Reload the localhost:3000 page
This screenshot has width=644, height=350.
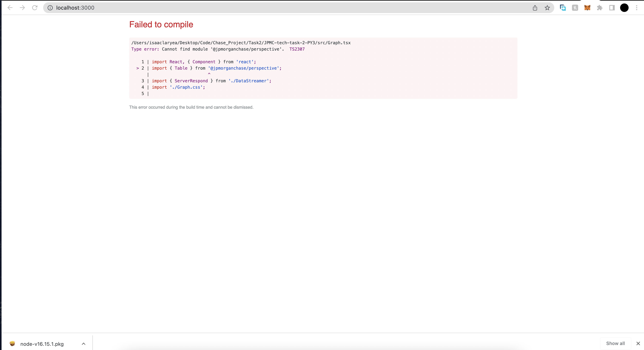(35, 8)
